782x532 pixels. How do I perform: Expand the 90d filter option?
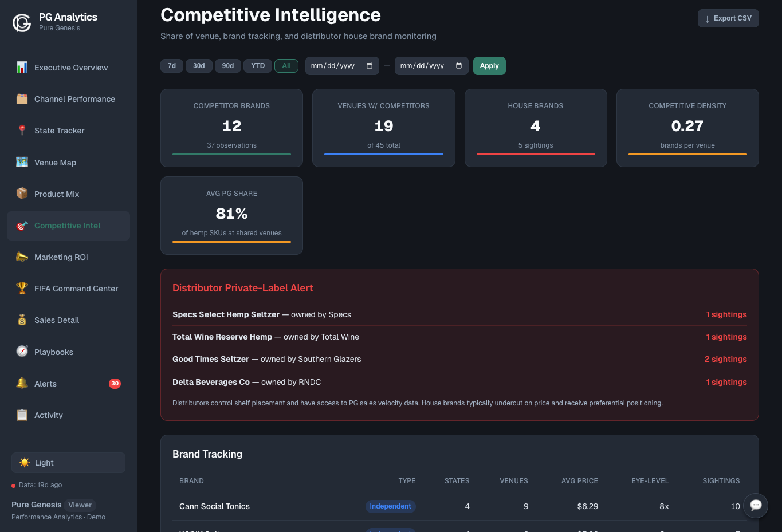click(227, 65)
